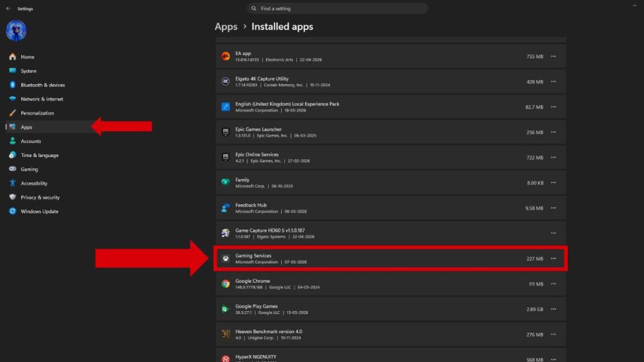The width and height of the screenshot is (644, 362).
Task: Open more options for Elgato 4K Capture Utility
Action: pyautogui.click(x=553, y=82)
